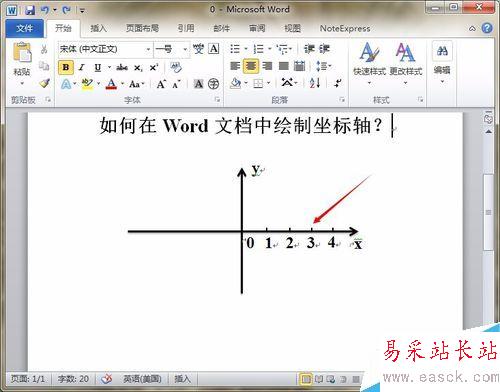Click the Copy icon
This screenshot has height=392, width=500.
44,66
